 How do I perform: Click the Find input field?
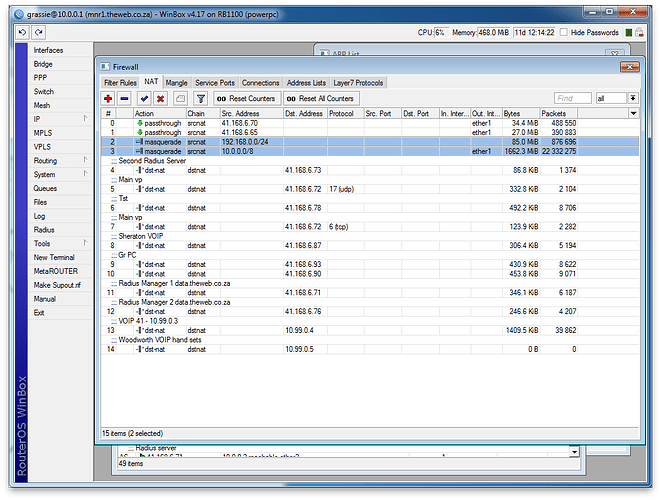click(573, 98)
